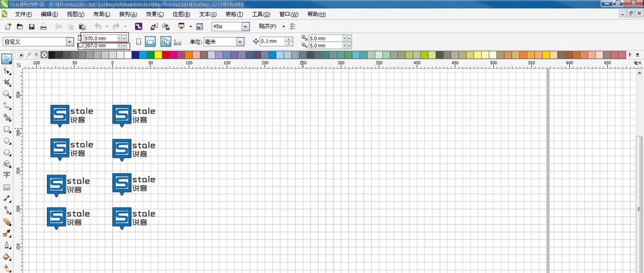Open the 文件(F) menu
Viewport: 644px width, 273px height.
click(23, 14)
